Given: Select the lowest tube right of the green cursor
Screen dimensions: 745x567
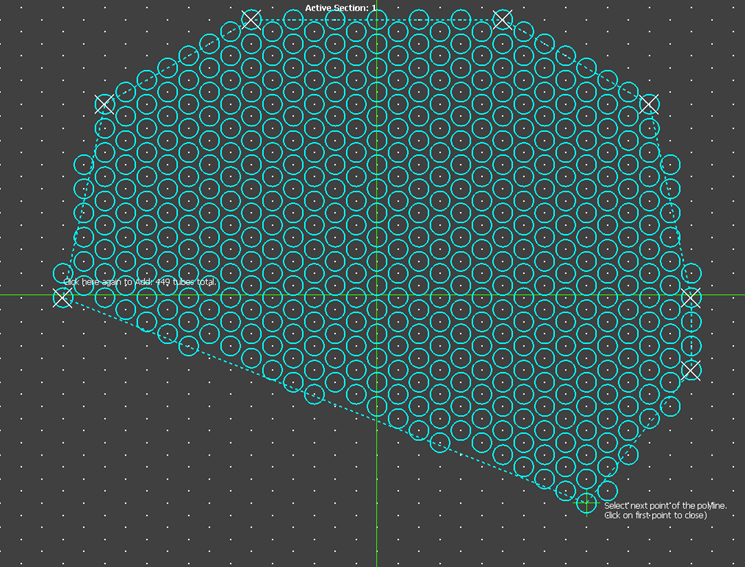Looking at the screenshot, I should [608, 491].
